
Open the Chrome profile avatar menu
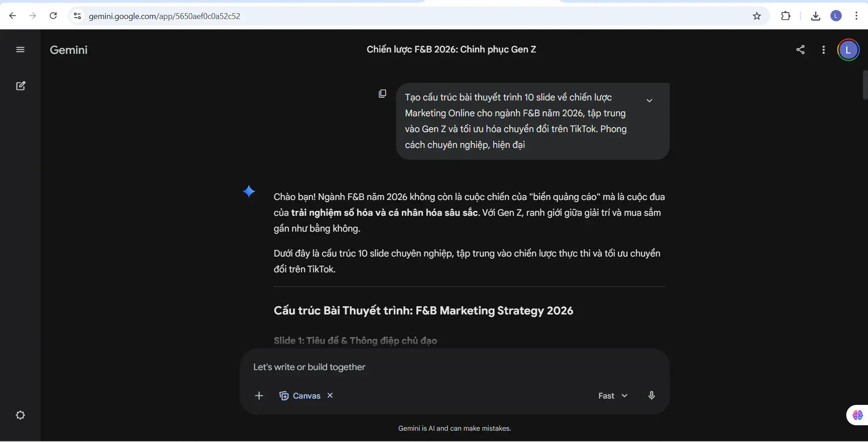pos(836,16)
